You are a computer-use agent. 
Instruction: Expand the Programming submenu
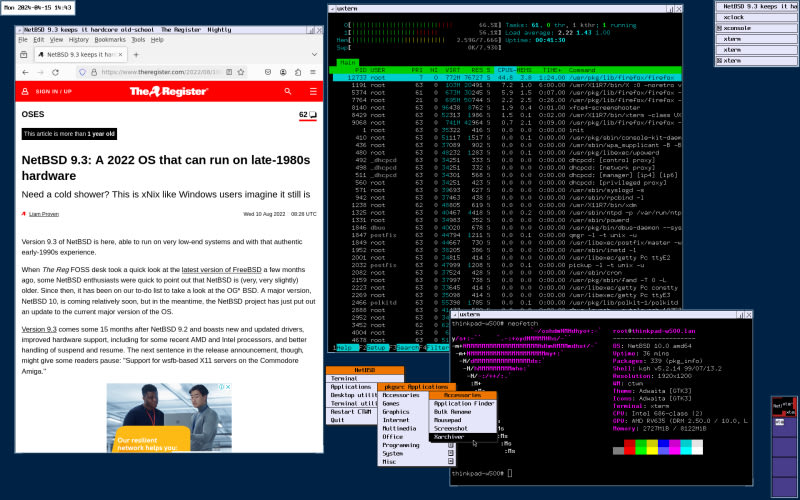tap(400, 444)
